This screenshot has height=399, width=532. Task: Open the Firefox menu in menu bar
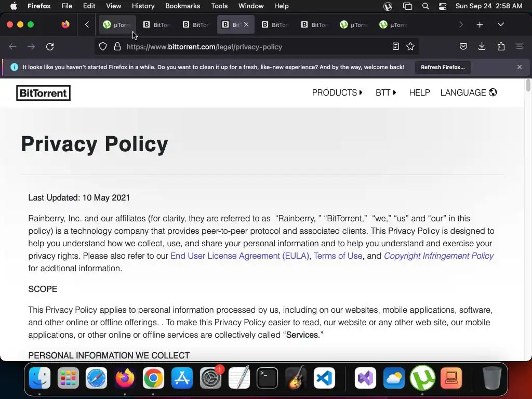(x=39, y=6)
